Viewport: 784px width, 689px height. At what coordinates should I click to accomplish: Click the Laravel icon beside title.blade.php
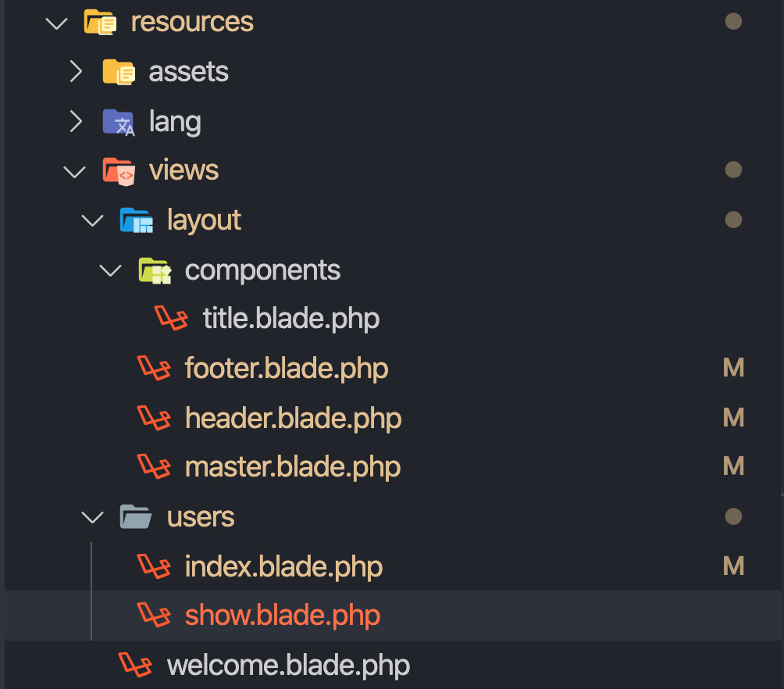[173, 319]
